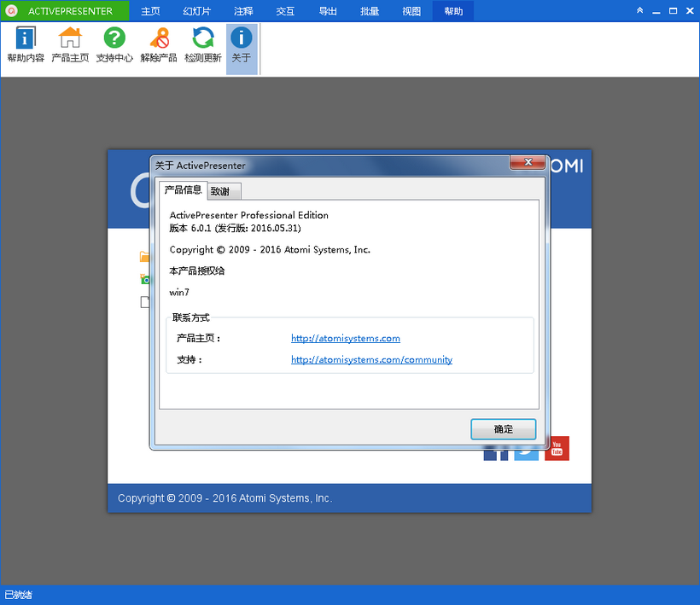The height and width of the screenshot is (605, 700).
Task: Open the 注释 ribbon tab
Action: [x=243, y=11]
